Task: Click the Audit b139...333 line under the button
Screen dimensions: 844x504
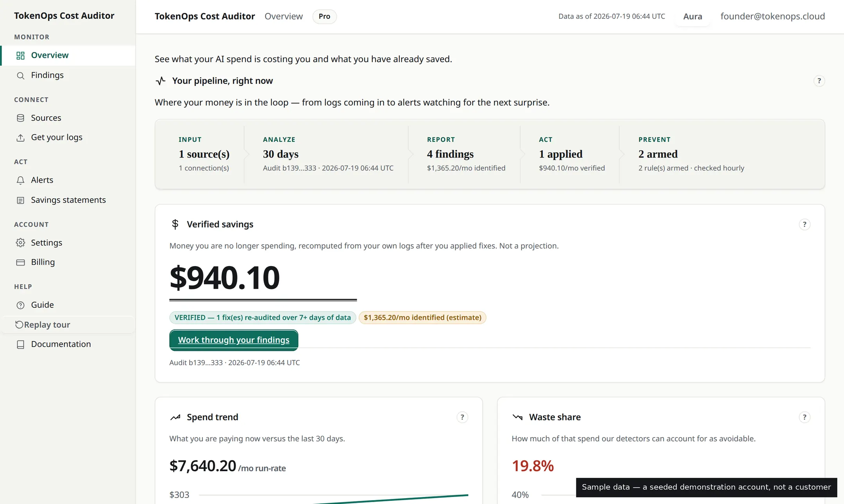Action: click(x=234, y=363)
